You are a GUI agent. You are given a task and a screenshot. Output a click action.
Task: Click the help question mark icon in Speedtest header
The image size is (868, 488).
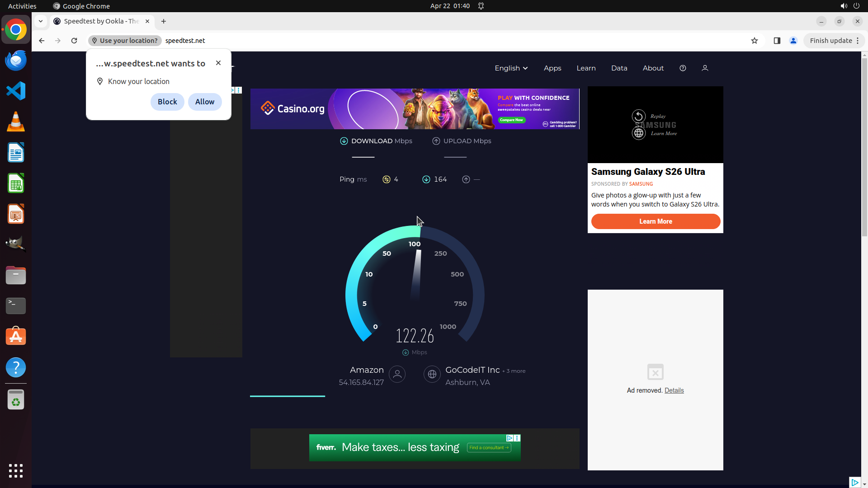pos(683,68)
